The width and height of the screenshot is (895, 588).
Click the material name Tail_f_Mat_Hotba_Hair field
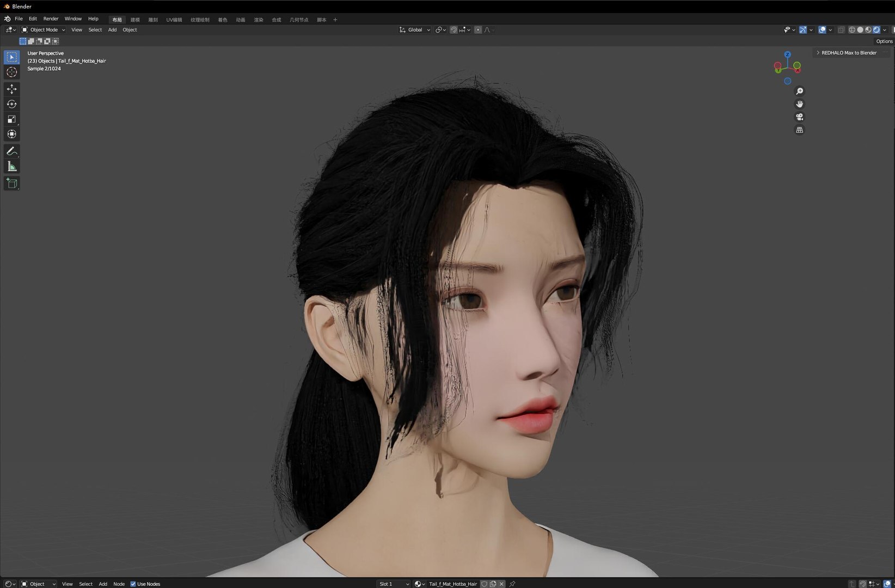(x=452, y=584)
